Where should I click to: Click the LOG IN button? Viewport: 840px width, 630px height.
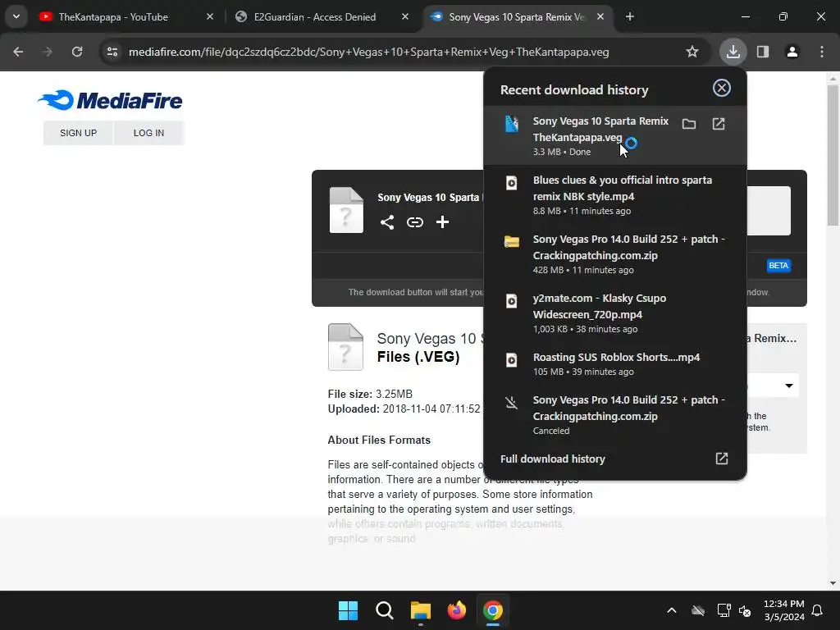click(x=149, y=133)
